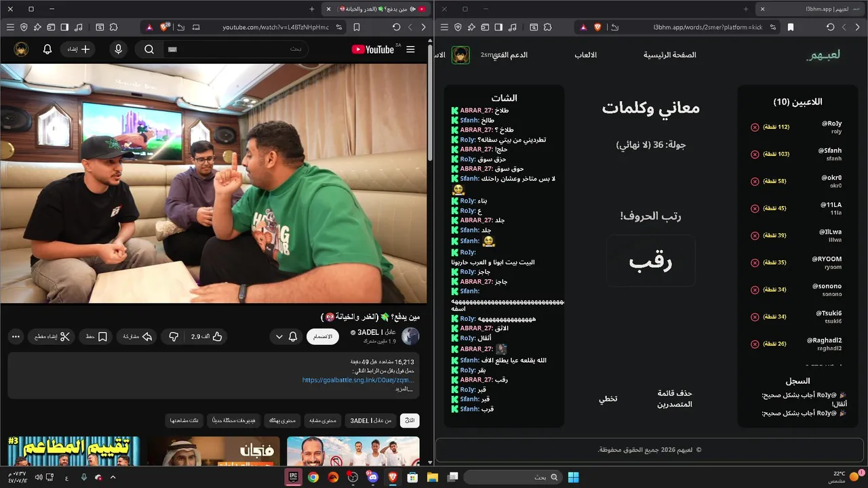Remove player @Sfanh with the X

[x=755, y=155]
